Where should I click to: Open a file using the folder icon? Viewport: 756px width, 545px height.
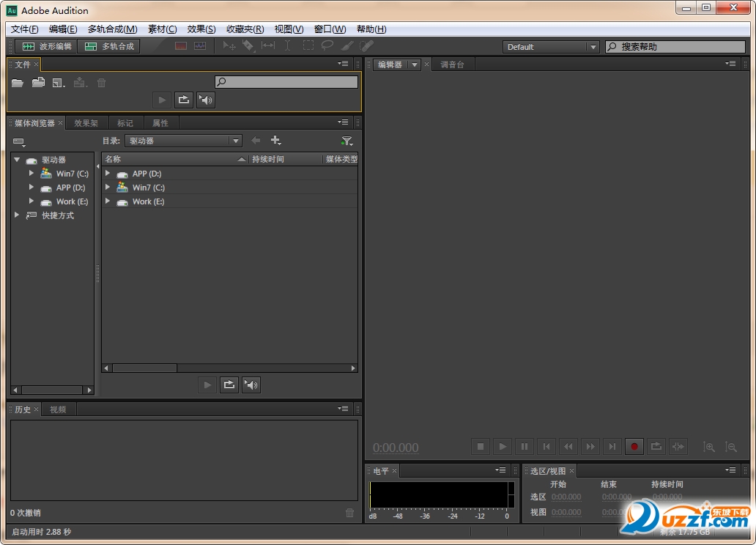coord(17,83)
